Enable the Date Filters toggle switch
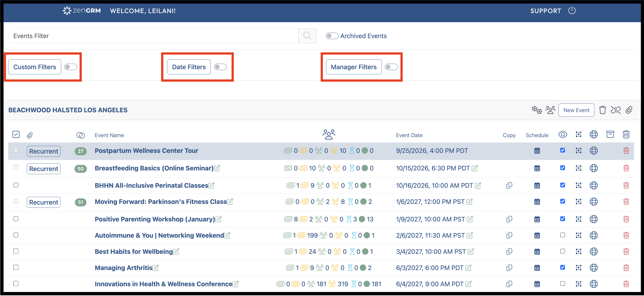This screenshot has height=296, width=644. (220, 67)
